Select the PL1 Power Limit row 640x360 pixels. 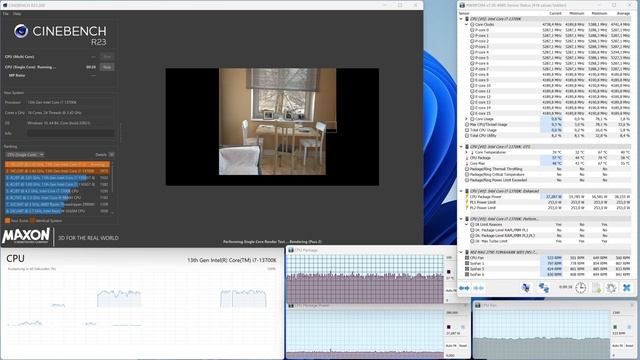click(x=545, y=202)
